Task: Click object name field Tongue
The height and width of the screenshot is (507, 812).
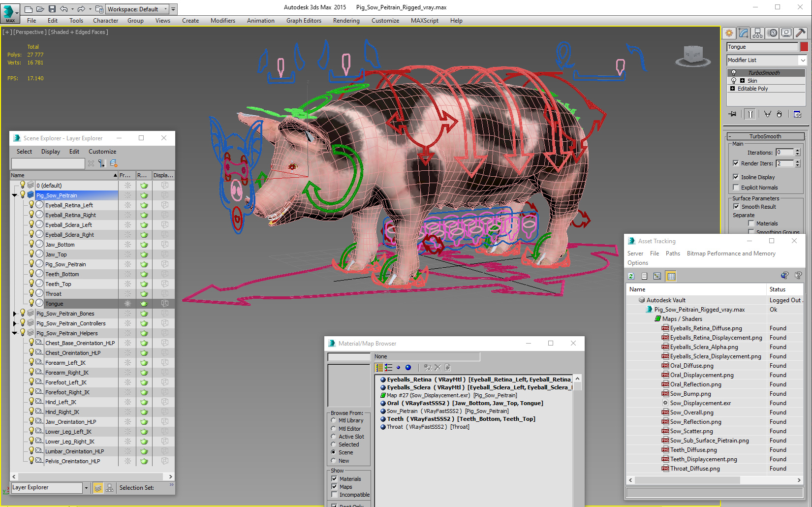Action: [762, 47]
